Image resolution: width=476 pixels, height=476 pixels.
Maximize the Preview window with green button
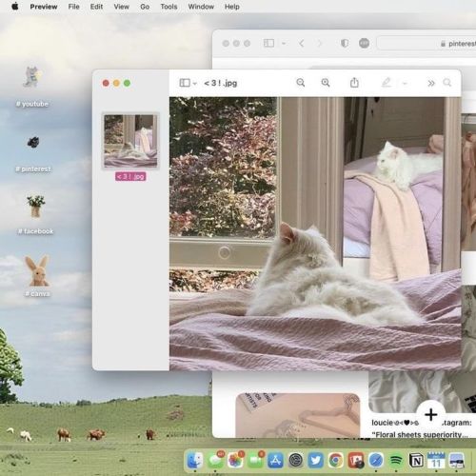tap(127, 83)
